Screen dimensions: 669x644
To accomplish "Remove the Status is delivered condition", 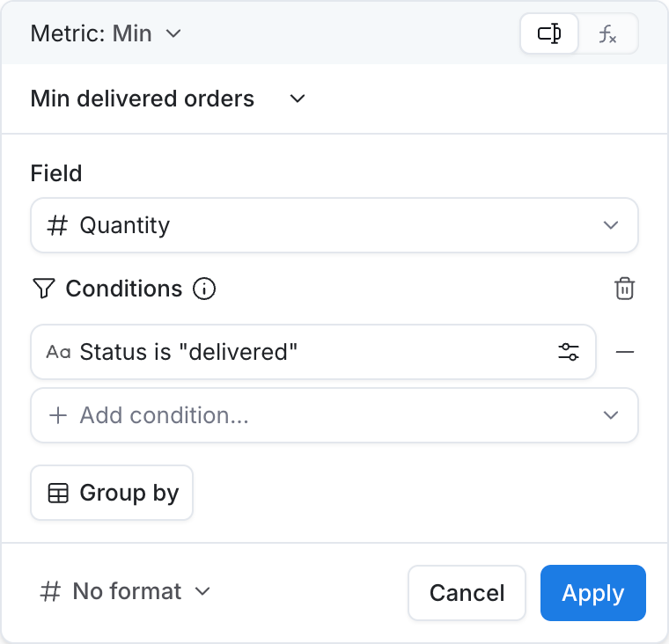I will [625, 352].
